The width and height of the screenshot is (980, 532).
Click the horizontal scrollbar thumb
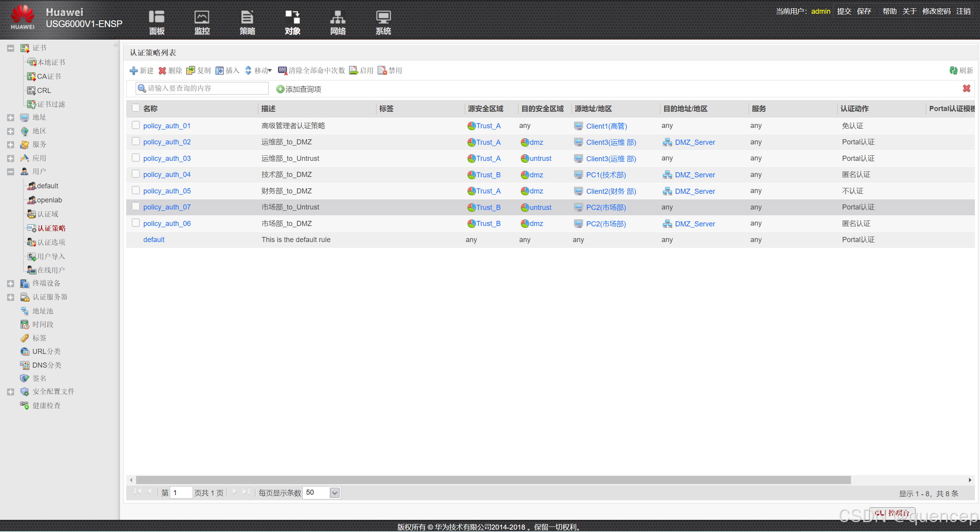(493, 480)
